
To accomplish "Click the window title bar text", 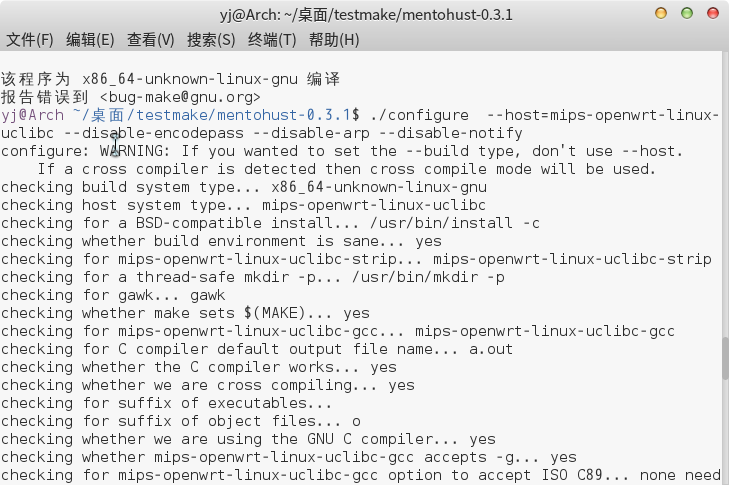I will [x=366, y=15].
